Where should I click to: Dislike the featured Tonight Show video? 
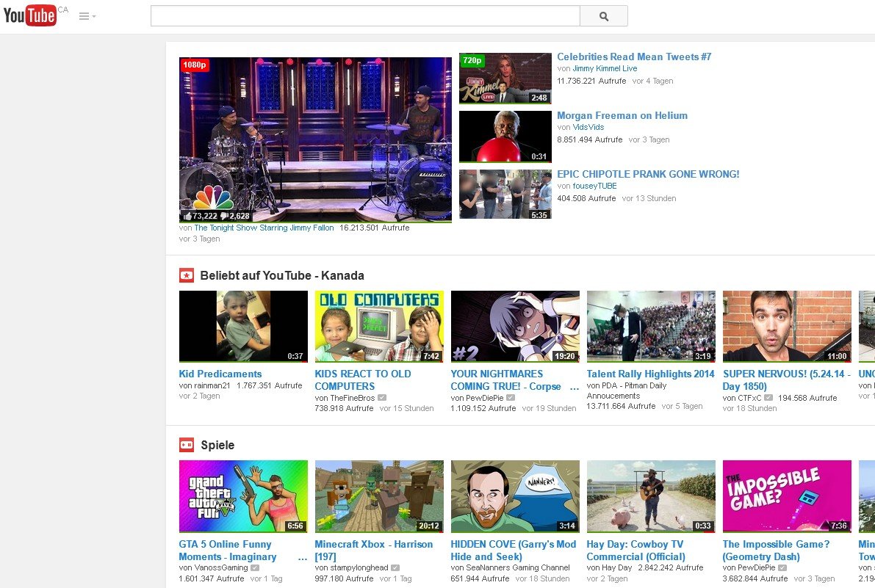[224, 215]
